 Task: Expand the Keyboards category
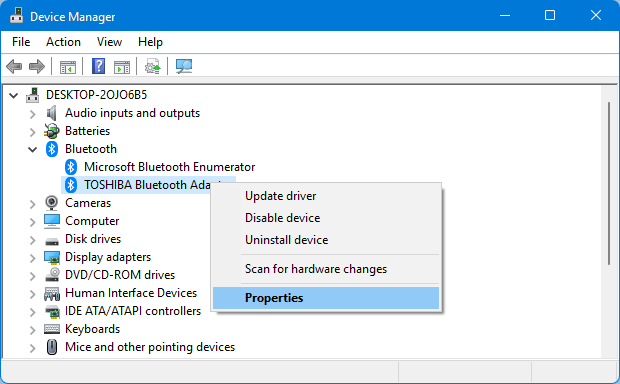pos(33,330)
